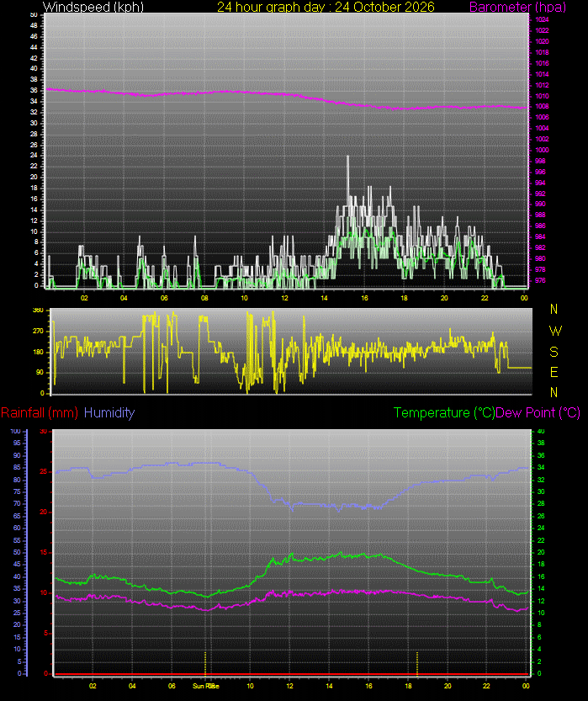Select the magenta "Dew Point (°C)" legend label
The image size is (588, 701).
538,412
